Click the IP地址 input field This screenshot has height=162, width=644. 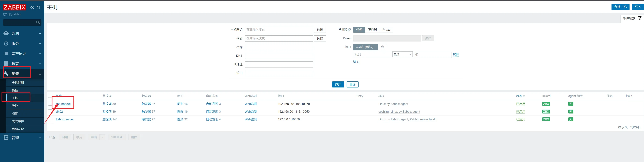(x=279, y=65)
